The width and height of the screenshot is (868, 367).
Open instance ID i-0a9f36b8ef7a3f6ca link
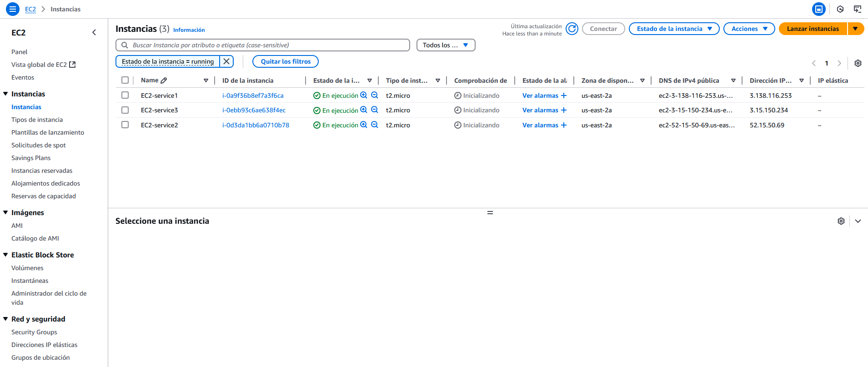coord(253,96)
